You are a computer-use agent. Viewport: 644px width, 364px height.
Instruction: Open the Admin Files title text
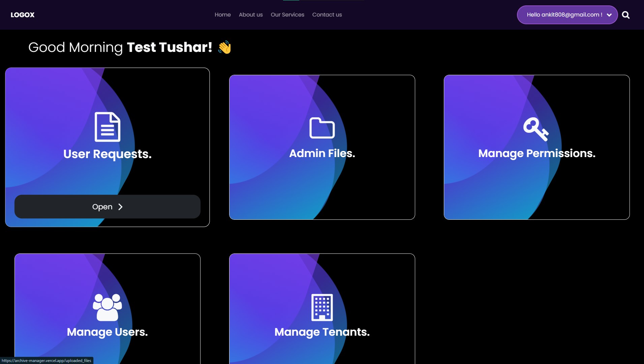coord(322,153)
